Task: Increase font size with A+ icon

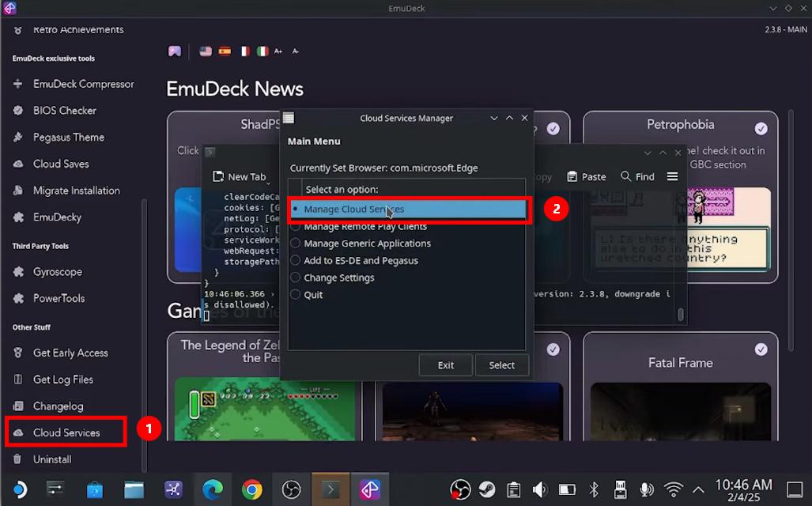Action: click(278, 51)
